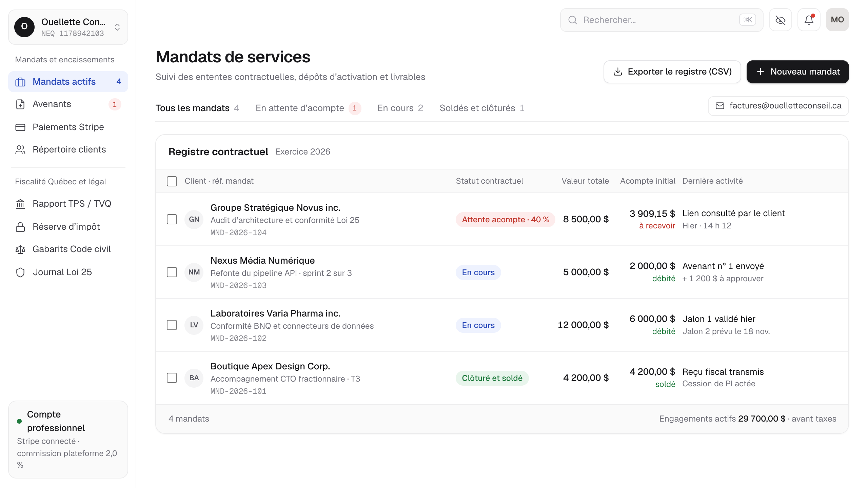Click the Journal Loi 25 shield icon
Image resolution: width=868 pixels, height=488 pixels.
coord(20,272)
